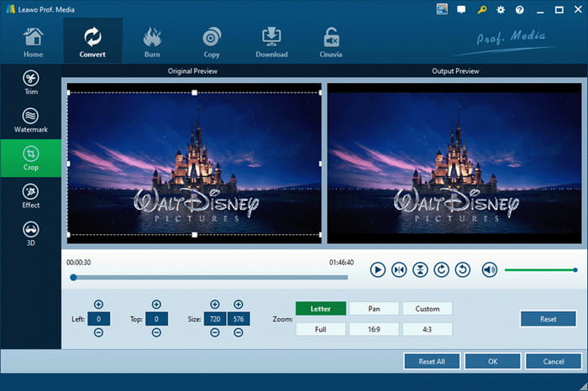
Task: Decrease the crop width 720
Action: 215,332
